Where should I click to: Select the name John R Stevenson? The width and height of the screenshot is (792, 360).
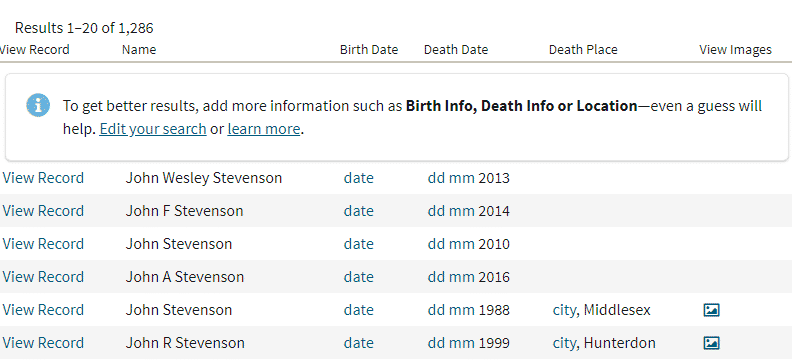click(x=185, y=343)
